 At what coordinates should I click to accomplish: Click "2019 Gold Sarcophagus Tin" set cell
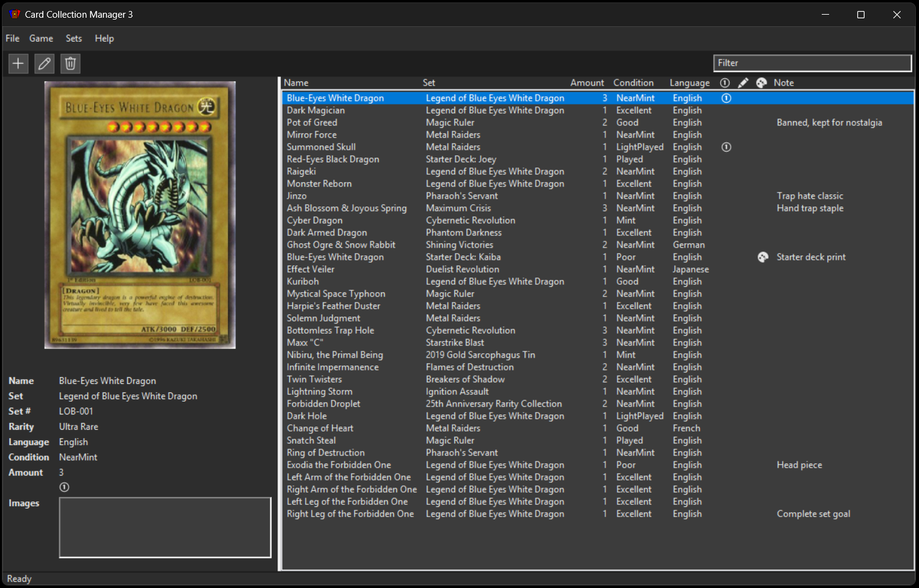(x=480, y=355)
